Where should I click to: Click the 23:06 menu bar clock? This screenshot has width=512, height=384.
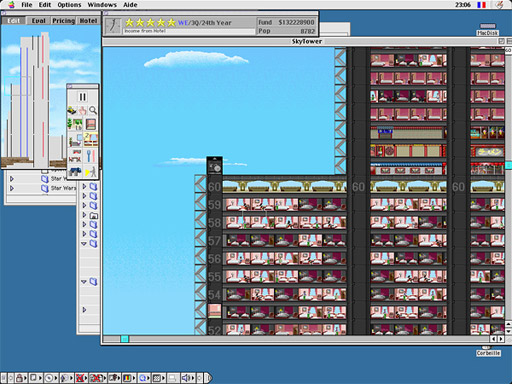pyautogui.click(x=463, y=5)
